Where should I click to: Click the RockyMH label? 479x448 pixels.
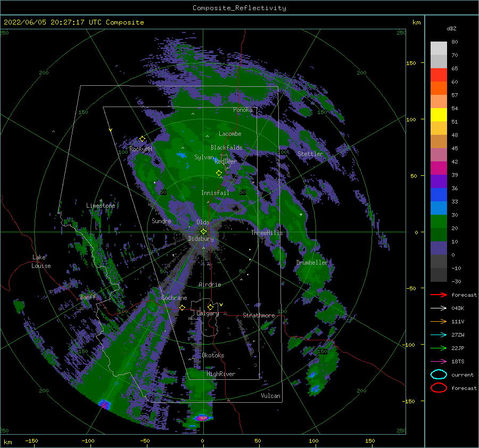(141, 149)
